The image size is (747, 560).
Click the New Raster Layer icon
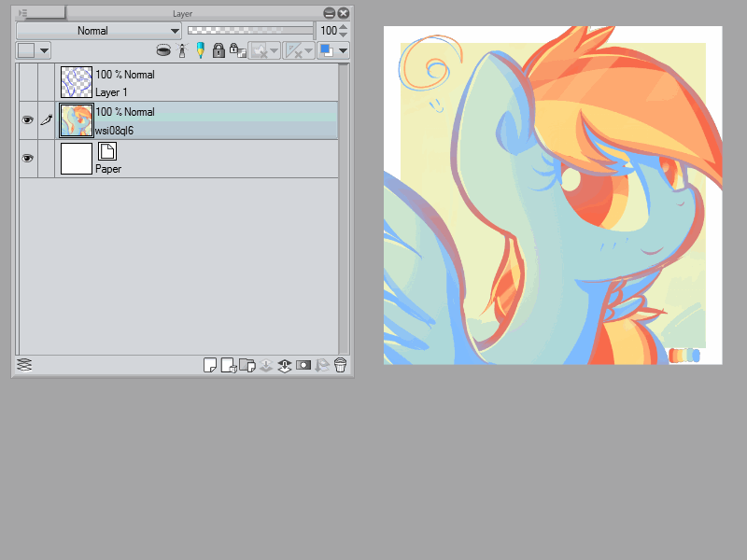click(x=210, y=365)
